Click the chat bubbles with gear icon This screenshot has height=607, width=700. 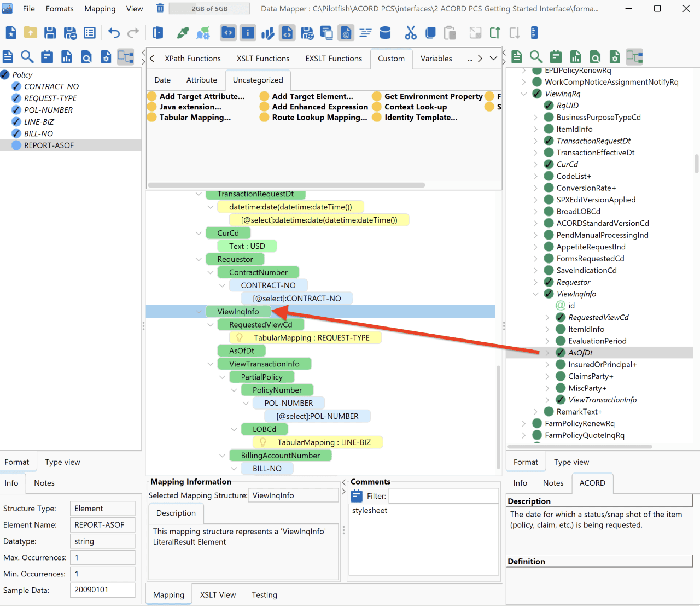tap(203, 33)
